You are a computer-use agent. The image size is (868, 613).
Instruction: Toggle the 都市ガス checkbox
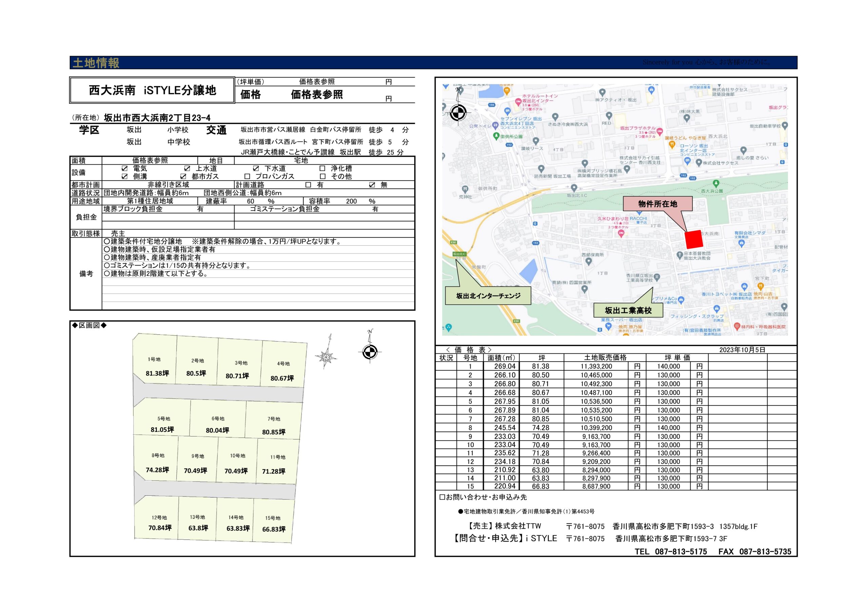[x=183, y=177]
